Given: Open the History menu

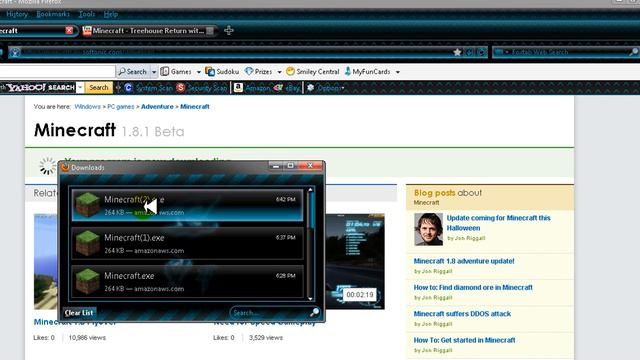Looking at the screenshot, I should (17, 14).
